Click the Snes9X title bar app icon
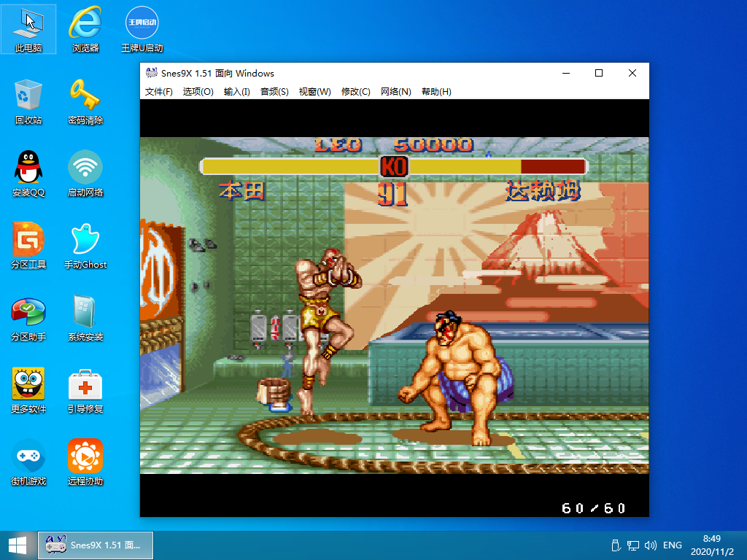The image size is (747, 560). click(x=152, y=73)
